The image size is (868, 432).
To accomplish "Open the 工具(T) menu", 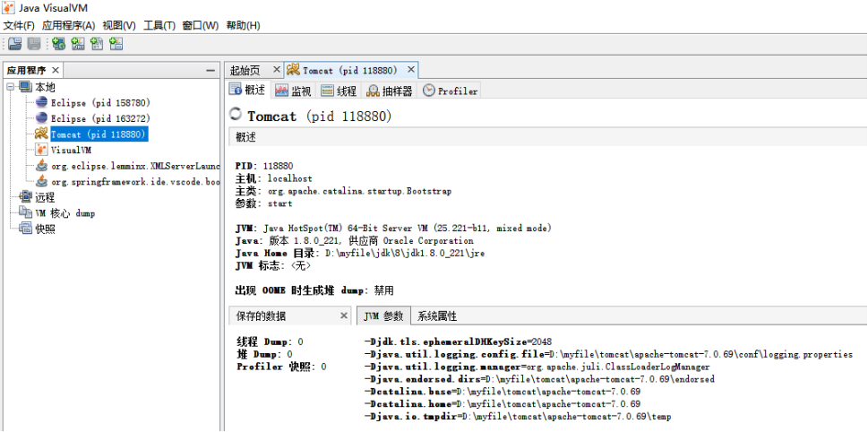I will 159,25.
